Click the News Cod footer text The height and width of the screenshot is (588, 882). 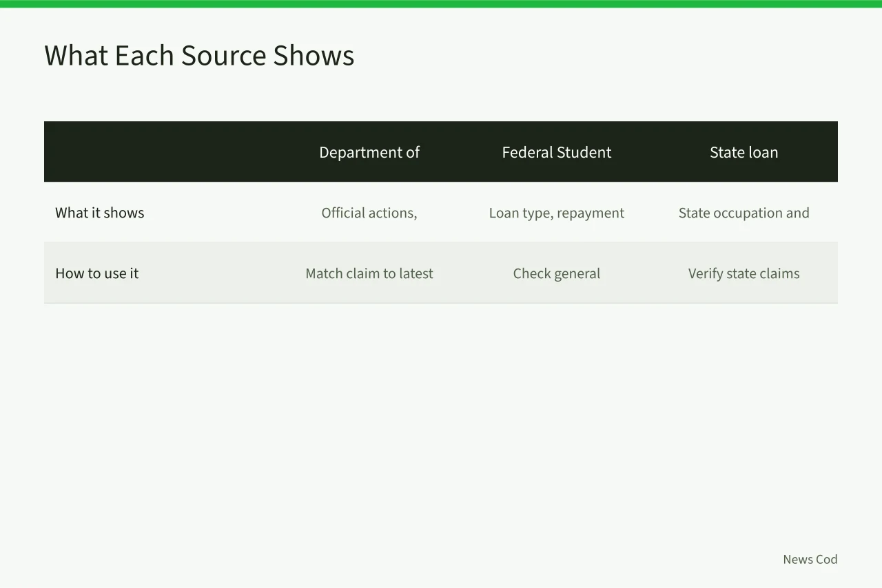(810, 559)
